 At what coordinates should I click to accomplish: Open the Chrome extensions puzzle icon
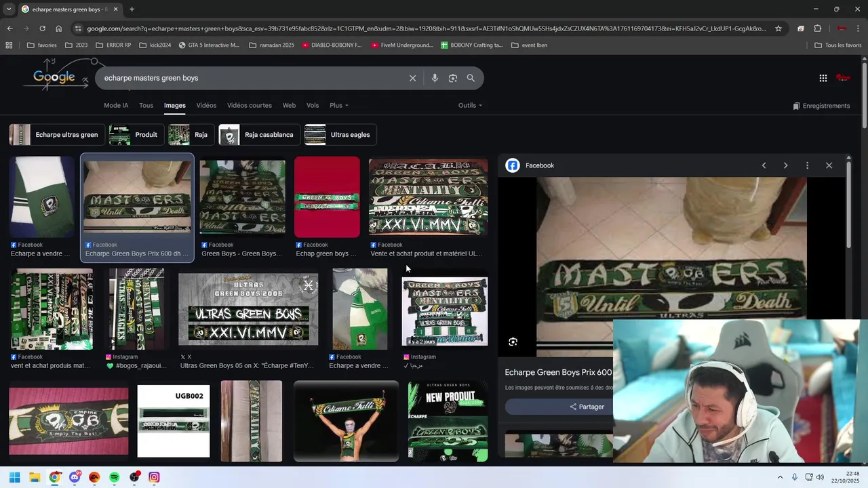pyautogui.click(x=817, y=28)
